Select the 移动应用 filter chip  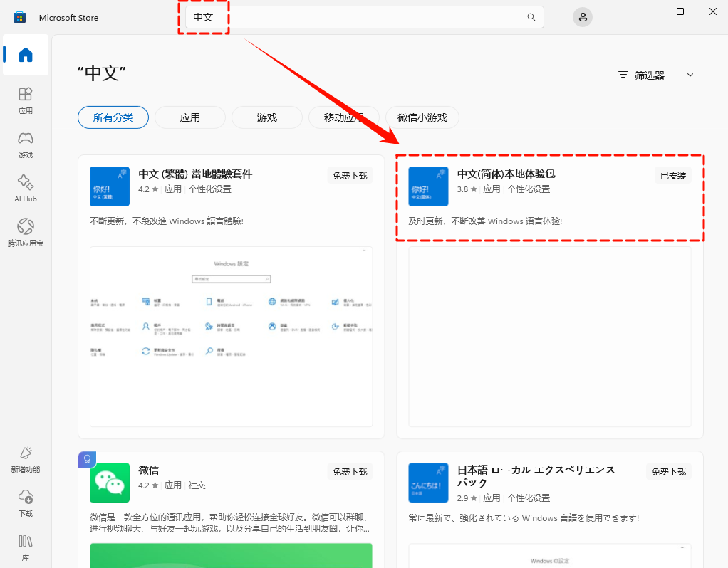pos(343,118)
